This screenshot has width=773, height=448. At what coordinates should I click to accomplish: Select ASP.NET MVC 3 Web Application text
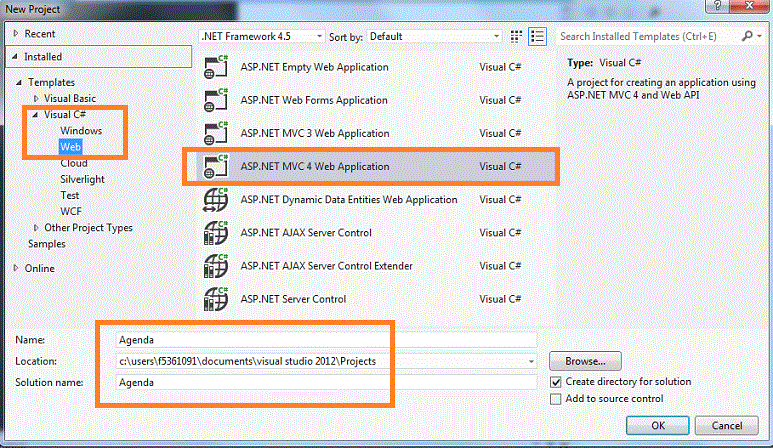point(315,133)
